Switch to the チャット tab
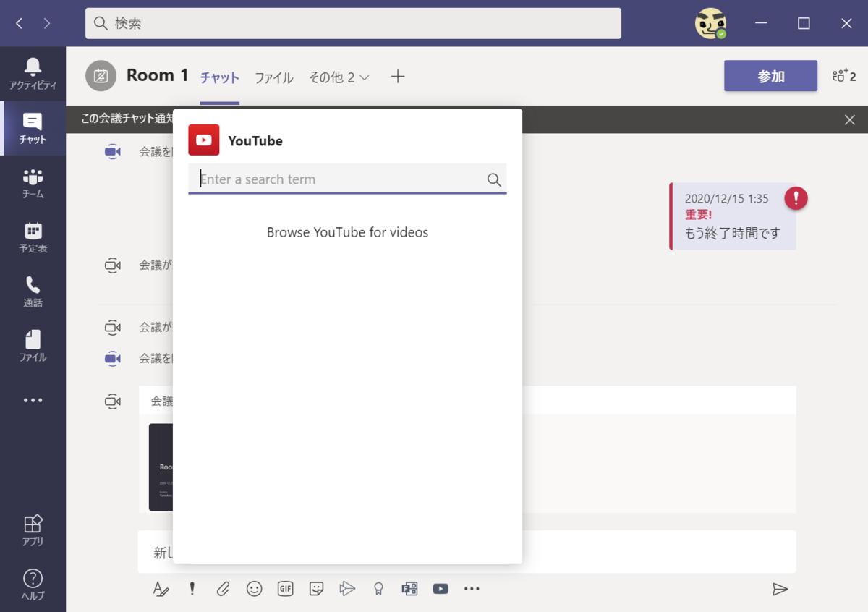The height and width of the screenshot is (612, 868). pos(220,77)
